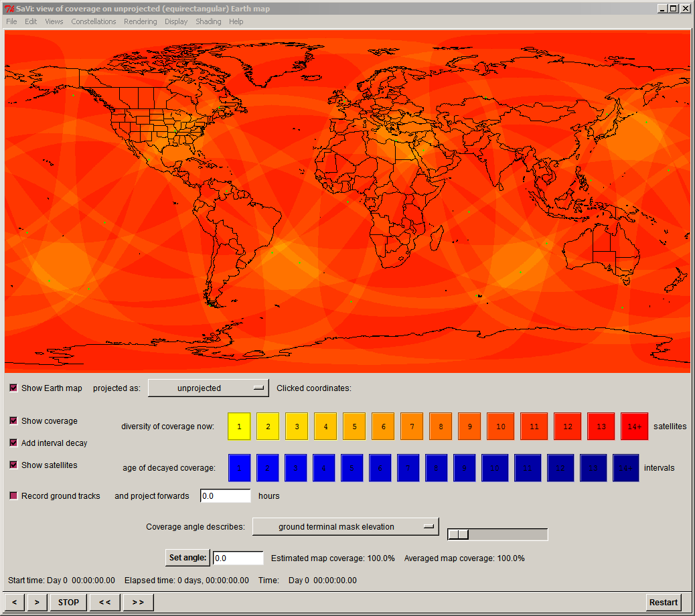Click the fast forward '>>' button
Viewport: 695px width, 616px height.
tap(138, 602)
